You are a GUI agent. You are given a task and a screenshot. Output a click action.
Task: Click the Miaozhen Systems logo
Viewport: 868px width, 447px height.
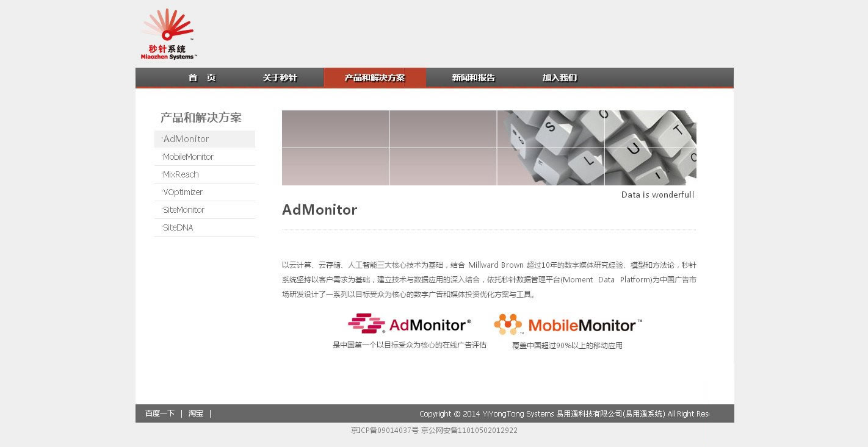168,34
